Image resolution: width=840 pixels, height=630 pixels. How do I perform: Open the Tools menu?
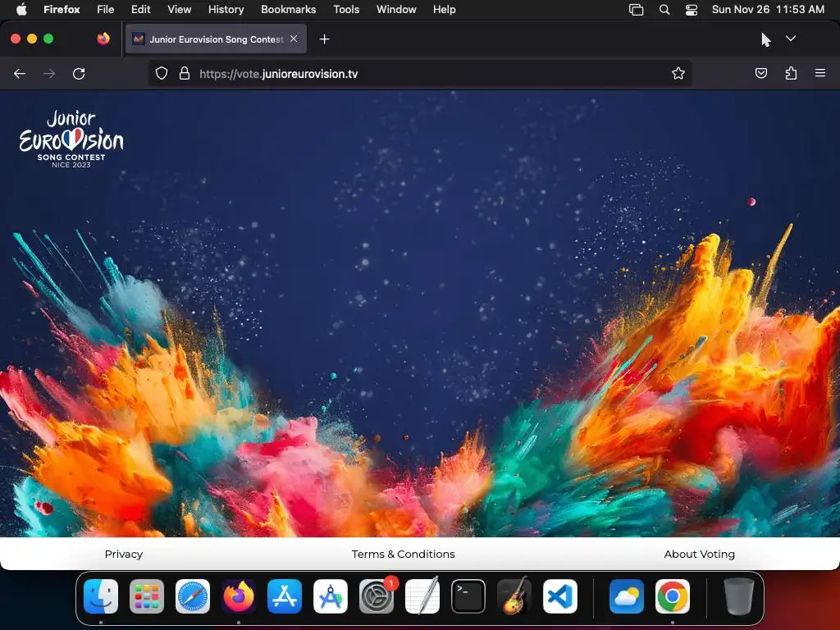point(346,9)
